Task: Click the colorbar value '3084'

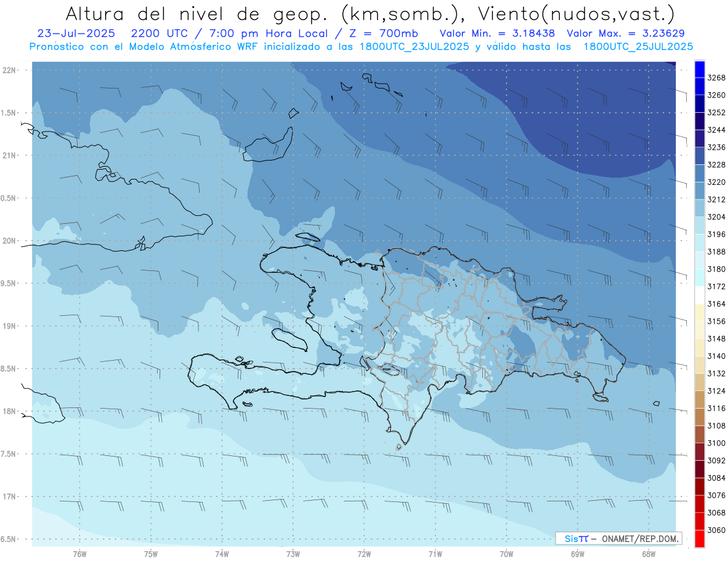Action: pos(716,478)
